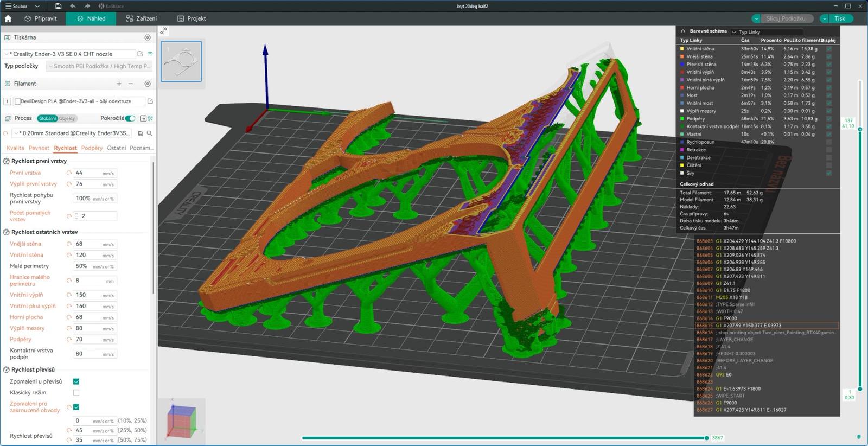This screenshot has width=868, height=446.
Task: Open the Typ Linky color scheme dropdown
Action: coord(767,32)
